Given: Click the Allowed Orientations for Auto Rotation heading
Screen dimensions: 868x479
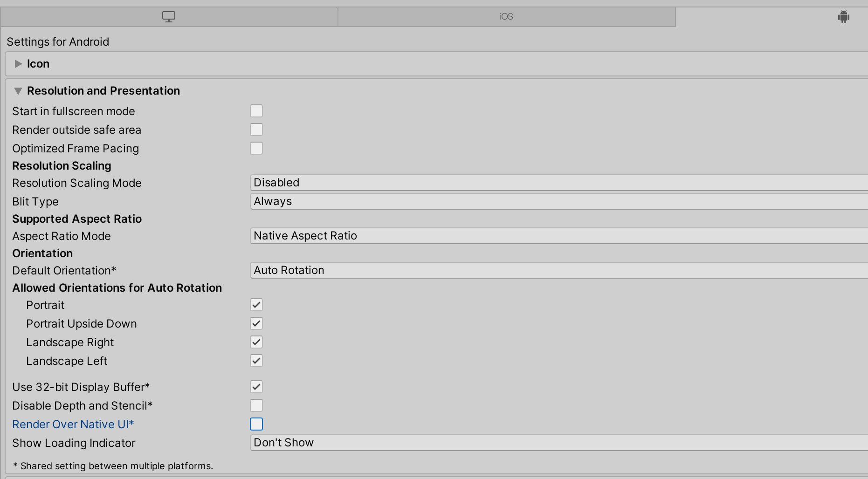Looking at the screenshot, I should [117, 288].
